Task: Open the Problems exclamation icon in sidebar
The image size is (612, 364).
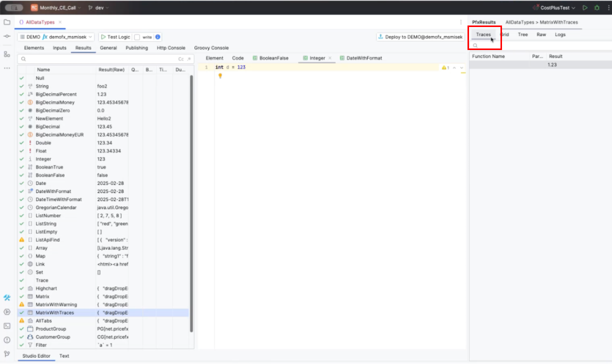Action: click(7, 340)
